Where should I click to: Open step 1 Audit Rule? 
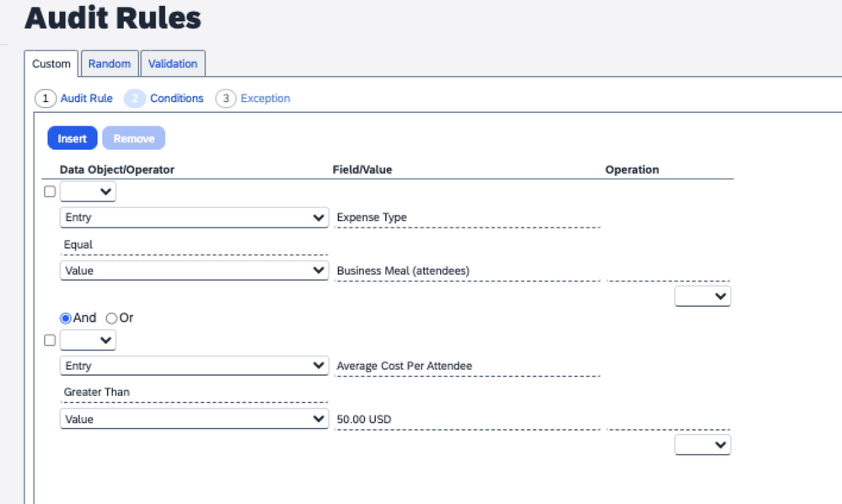[x=87, y=99]
